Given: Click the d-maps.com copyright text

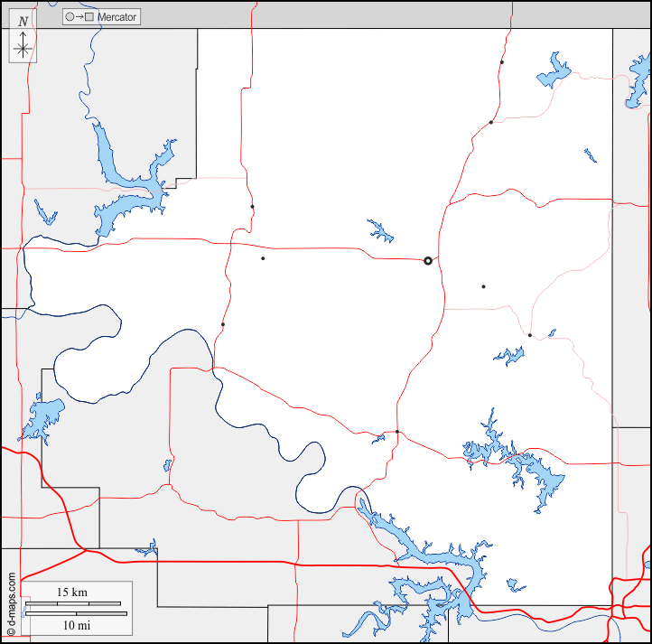Looking at the screenshot, I should pos(12,604).
